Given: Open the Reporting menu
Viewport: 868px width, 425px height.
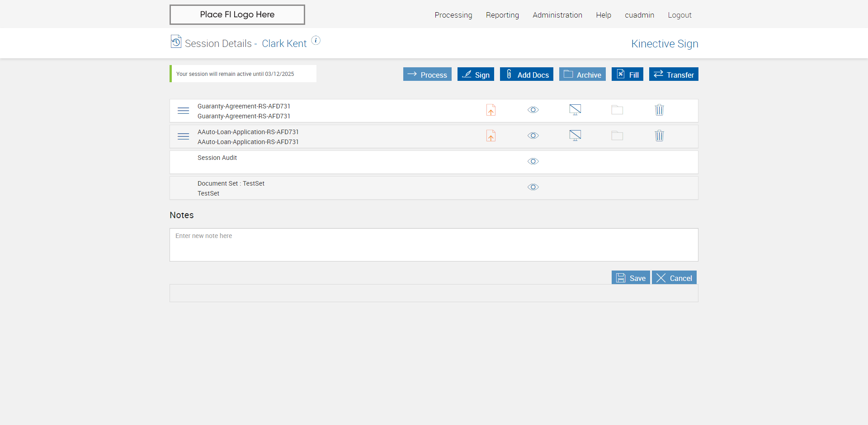Looking at the screenshot, I should tap(502, 15).
